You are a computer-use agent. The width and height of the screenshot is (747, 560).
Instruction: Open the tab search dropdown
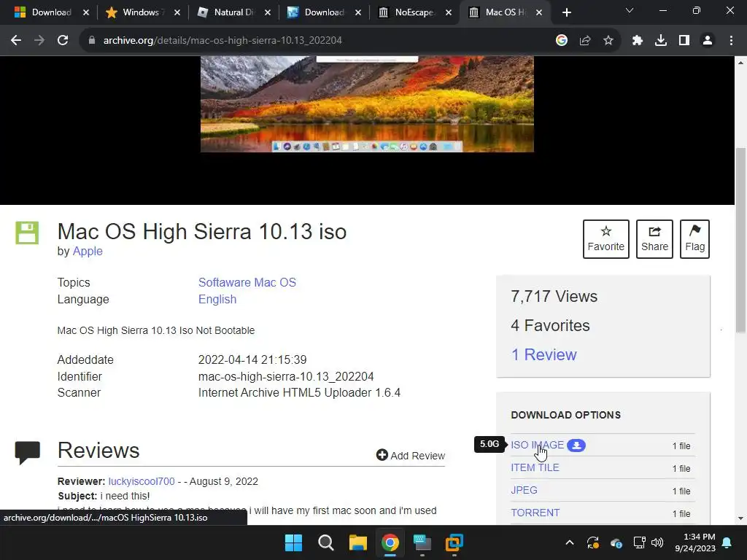coord(630,10)
